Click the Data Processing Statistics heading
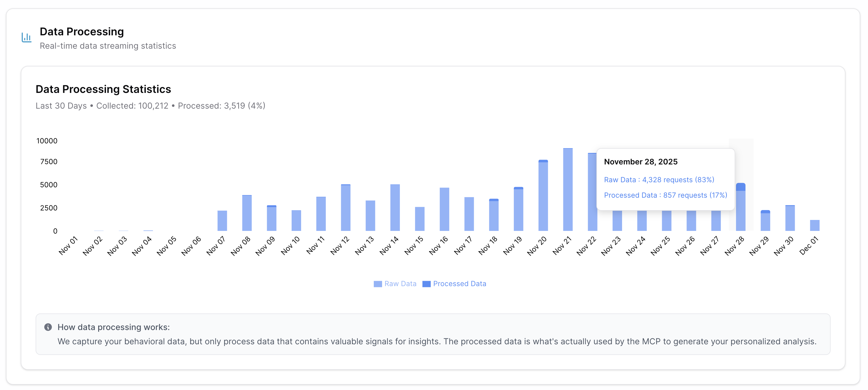The height and width of the screenshot is (390, 868). [x=103, y=89]
